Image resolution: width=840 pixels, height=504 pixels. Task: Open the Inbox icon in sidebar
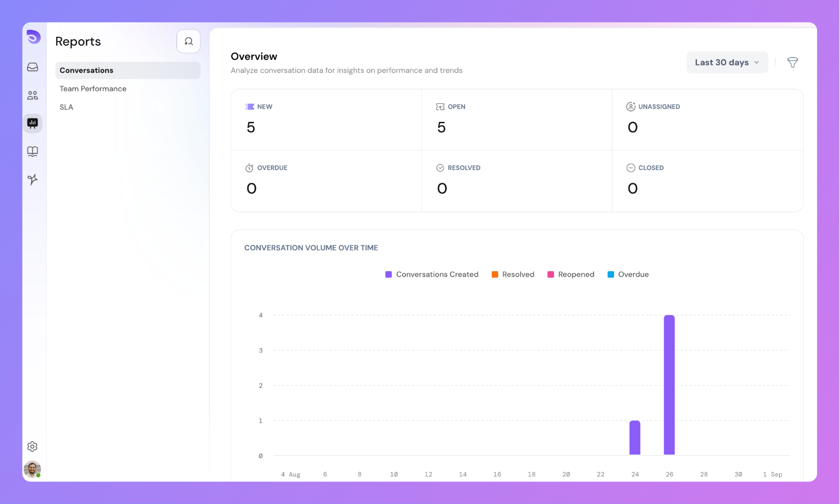32,67
